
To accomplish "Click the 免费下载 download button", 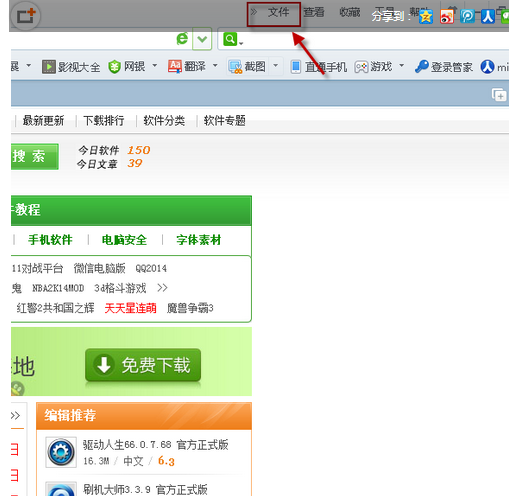I will [143, 365].
